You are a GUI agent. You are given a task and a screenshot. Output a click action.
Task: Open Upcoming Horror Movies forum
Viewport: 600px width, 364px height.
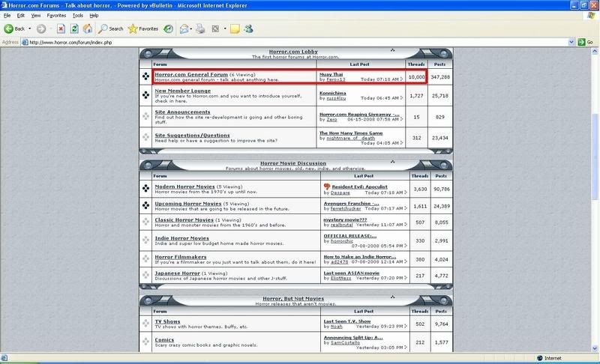(188, 204)
